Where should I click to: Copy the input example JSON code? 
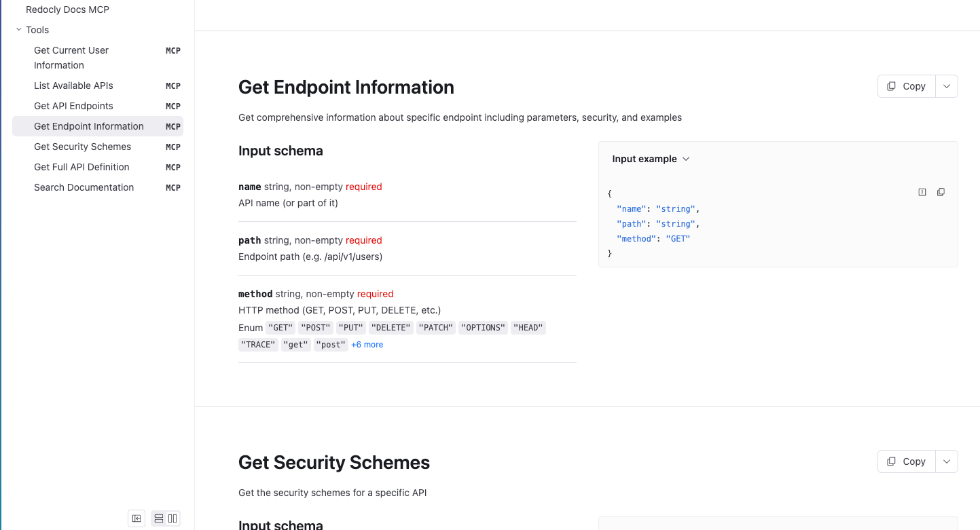[941, 192]
